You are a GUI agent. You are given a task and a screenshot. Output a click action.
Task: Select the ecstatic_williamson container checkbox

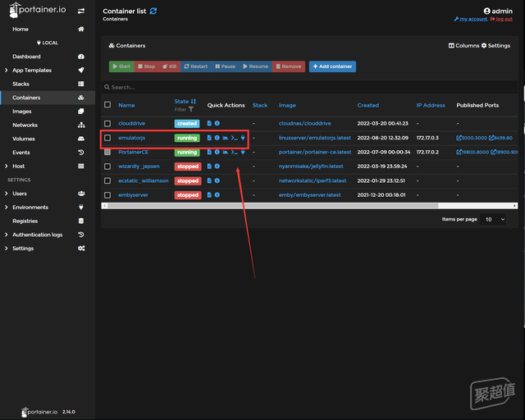107,180
